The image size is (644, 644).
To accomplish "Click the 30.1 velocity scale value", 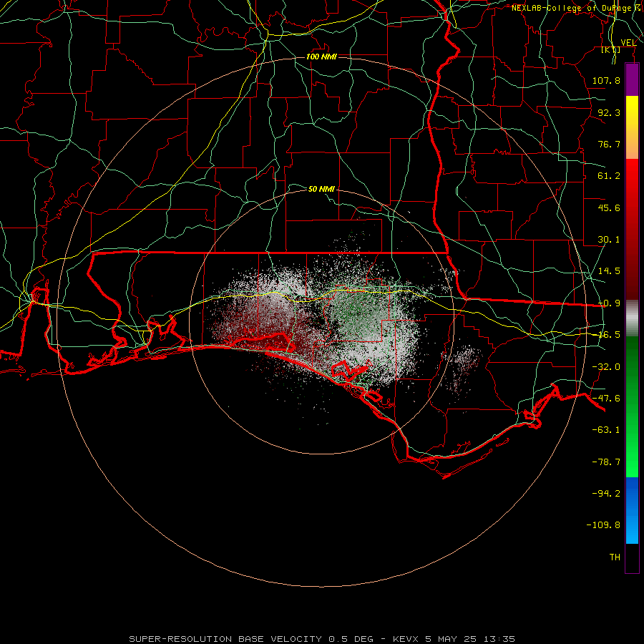I will 609,240.
